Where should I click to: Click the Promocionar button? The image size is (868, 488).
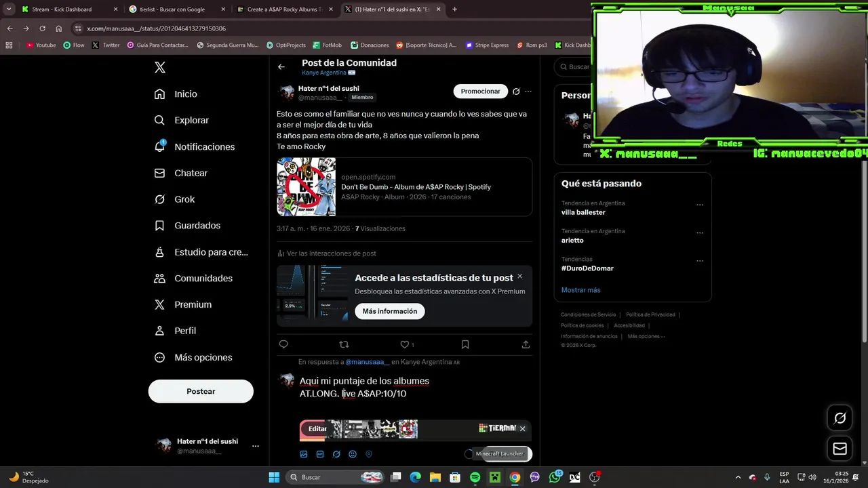(480, 91)
